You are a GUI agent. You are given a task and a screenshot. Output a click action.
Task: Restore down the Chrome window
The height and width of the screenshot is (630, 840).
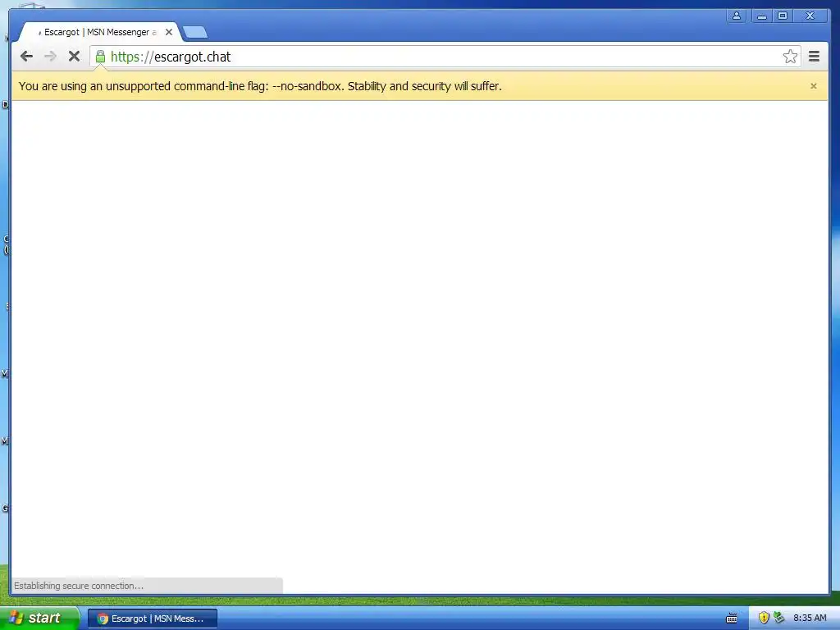pos(782,16)
